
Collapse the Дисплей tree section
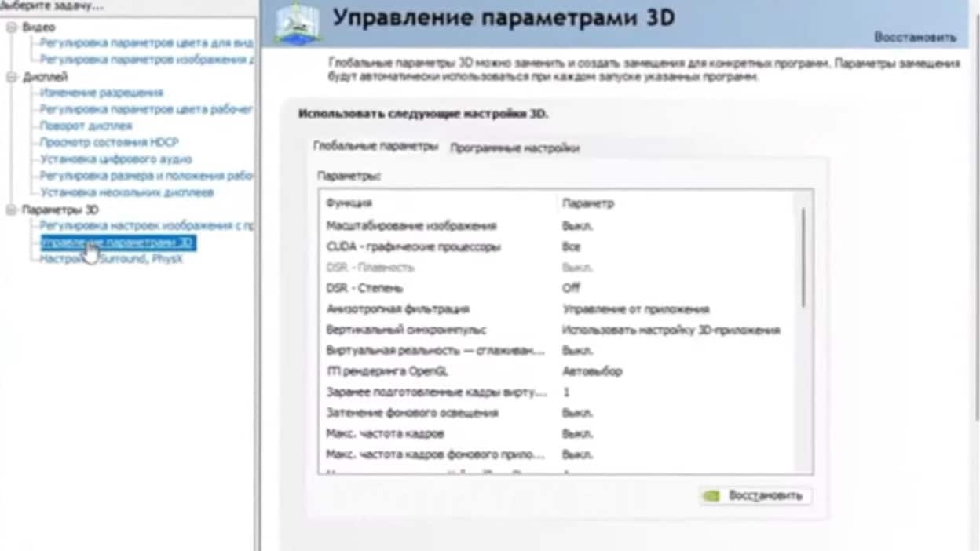pos(11,77)
